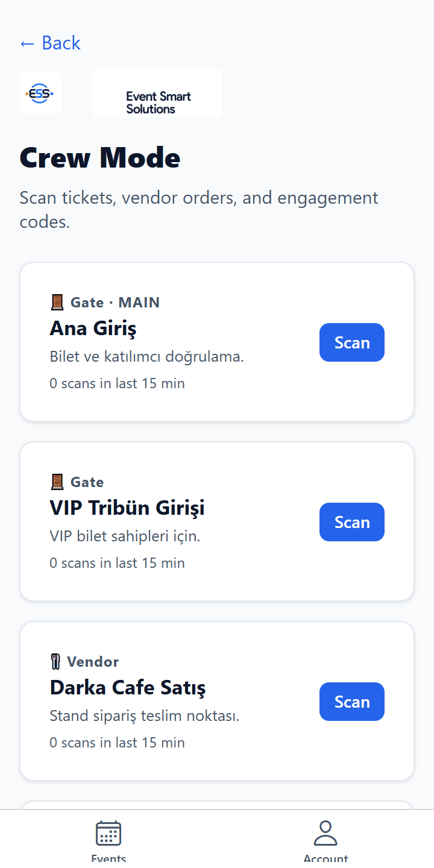Switch to the Events tab label
The width and height of the screenshot is (434, 868).
tap(108, 858)
